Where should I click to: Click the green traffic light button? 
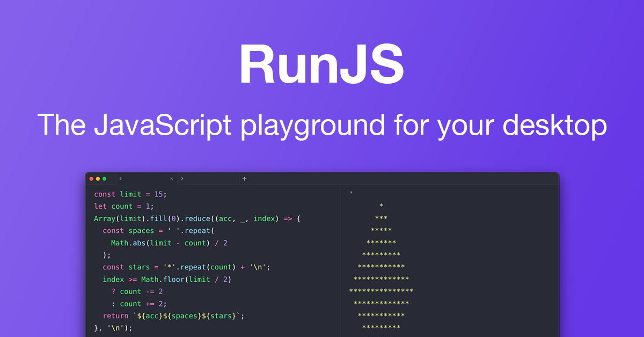(x=105, y=178)
